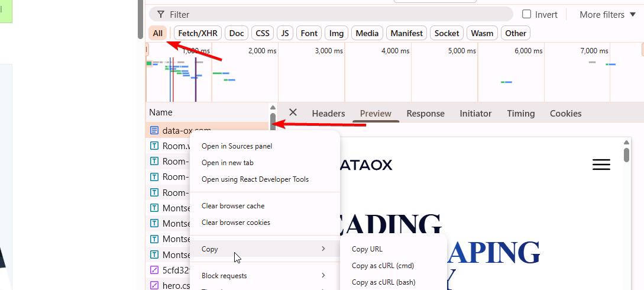Open the hamburger menu in the page preview
The height and width of the screenshot is (290, 644).
(601, 165)
